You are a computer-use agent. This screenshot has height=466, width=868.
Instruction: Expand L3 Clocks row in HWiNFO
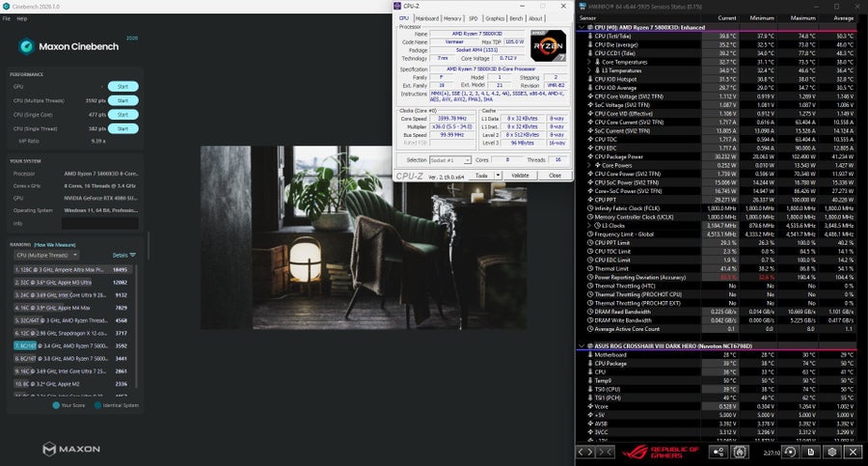589,226
